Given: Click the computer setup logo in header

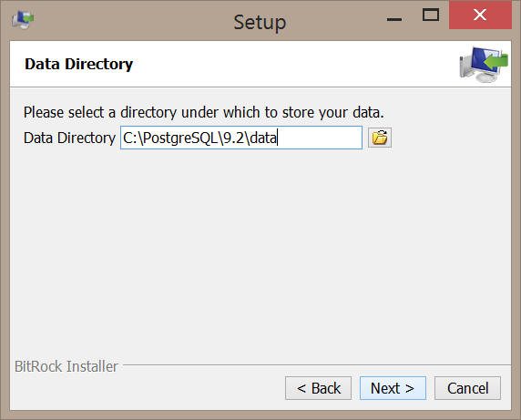Looking at the screenshot, I should (484, 65).
